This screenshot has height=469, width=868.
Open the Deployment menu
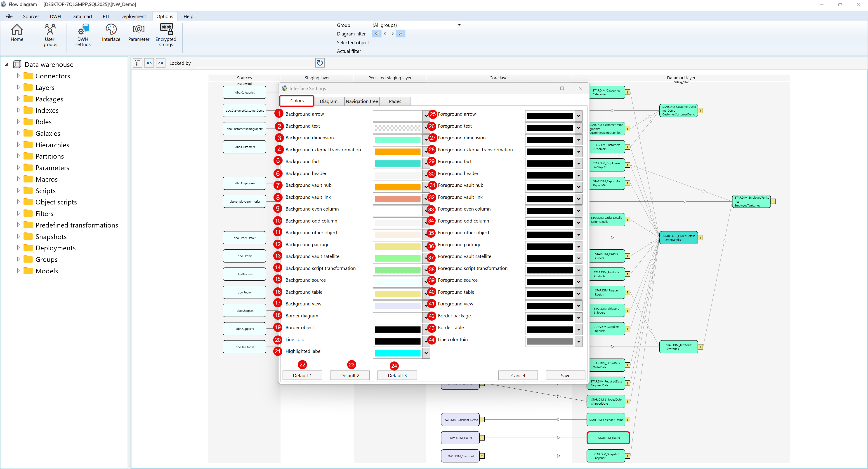(133, 16)
